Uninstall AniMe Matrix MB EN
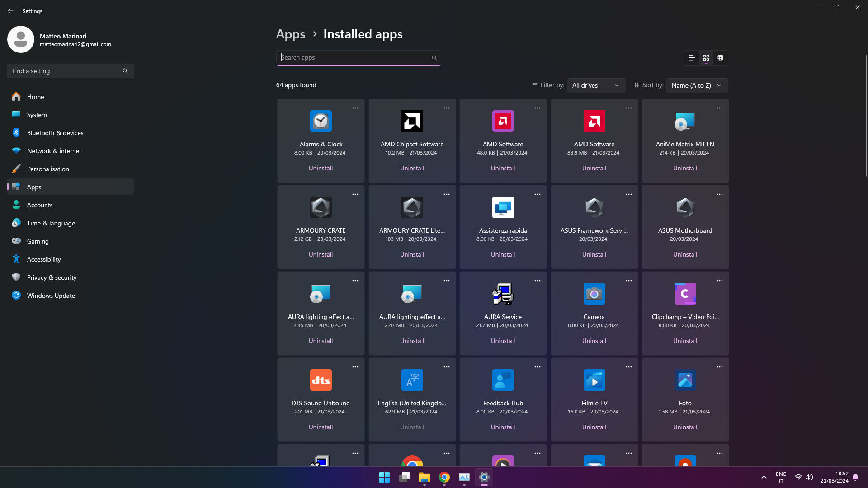The image size is (868, 488). (x=685, y=168)
